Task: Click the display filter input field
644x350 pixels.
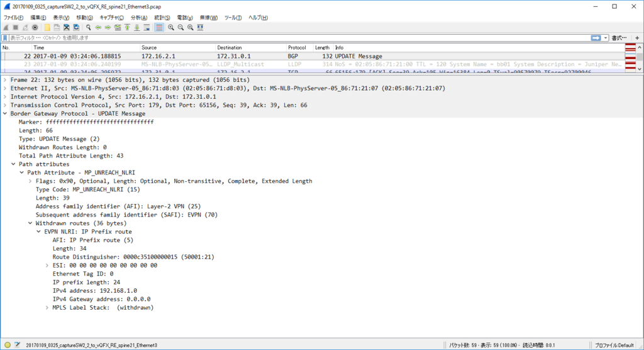Action: tap(299, 38)
